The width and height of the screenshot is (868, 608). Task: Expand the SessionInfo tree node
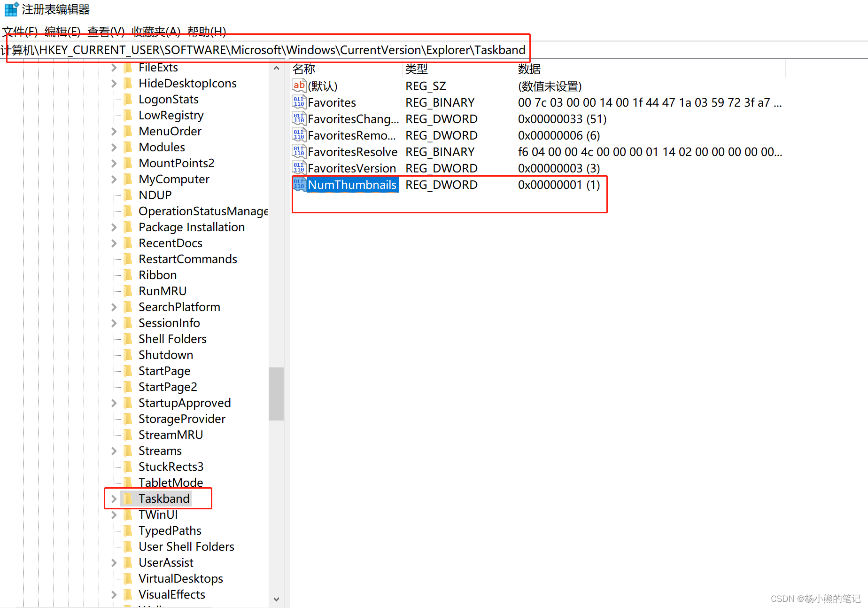(x=114, y=323)
